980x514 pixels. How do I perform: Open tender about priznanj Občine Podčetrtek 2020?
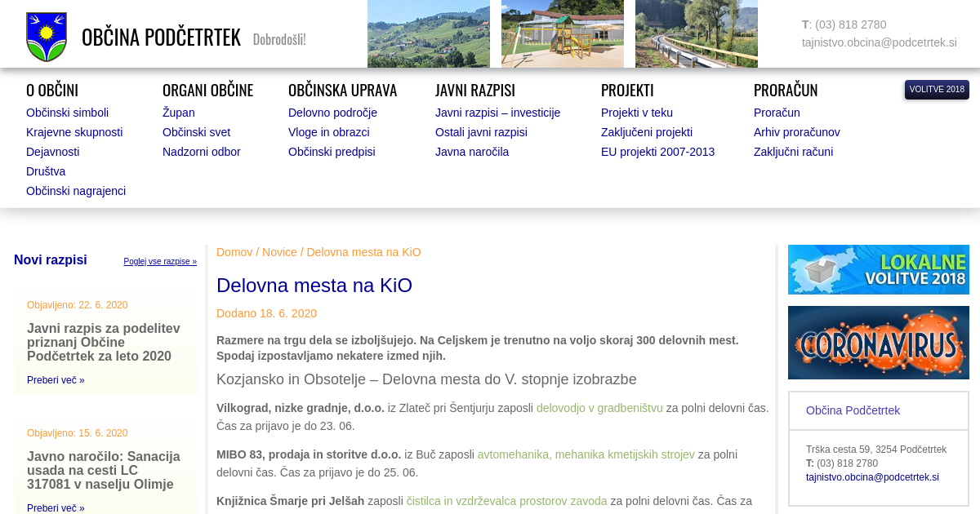pyautogui.click(x=104, y=342)
